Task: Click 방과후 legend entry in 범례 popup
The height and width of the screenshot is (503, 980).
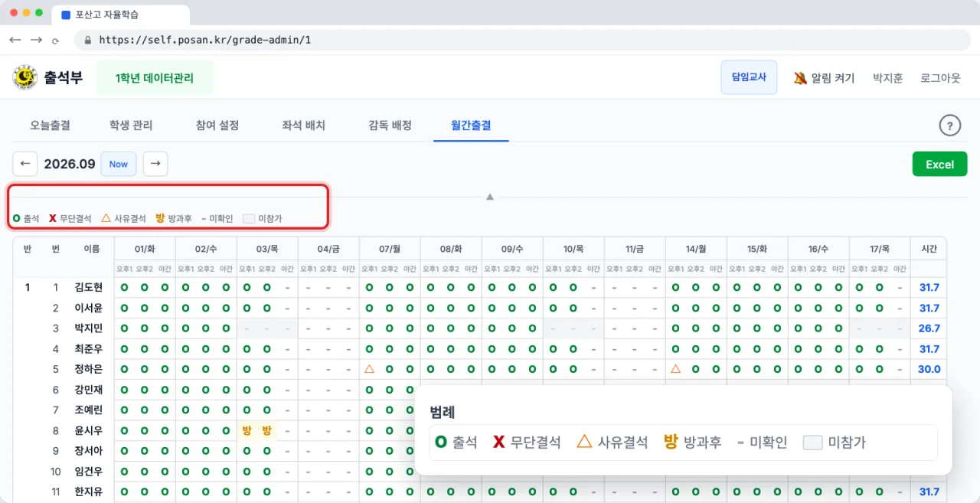Action: (x=692, y=442)
